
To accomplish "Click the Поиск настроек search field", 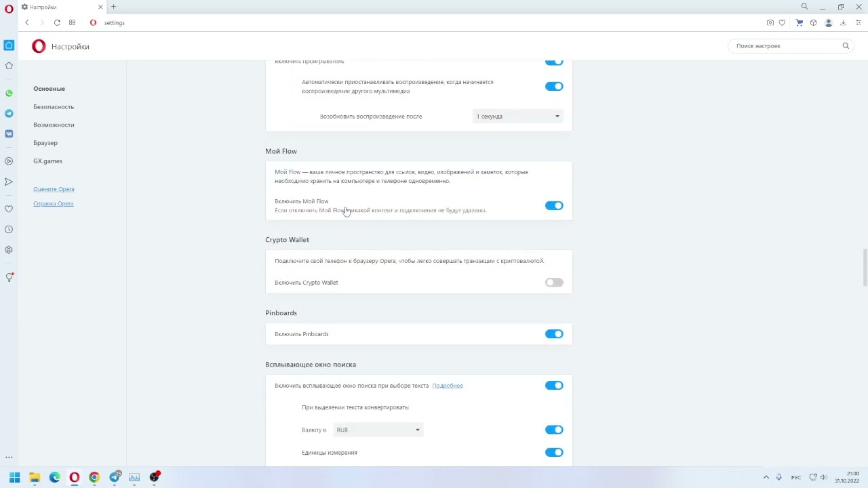I will pyautogui.click(x=791, y=46).
